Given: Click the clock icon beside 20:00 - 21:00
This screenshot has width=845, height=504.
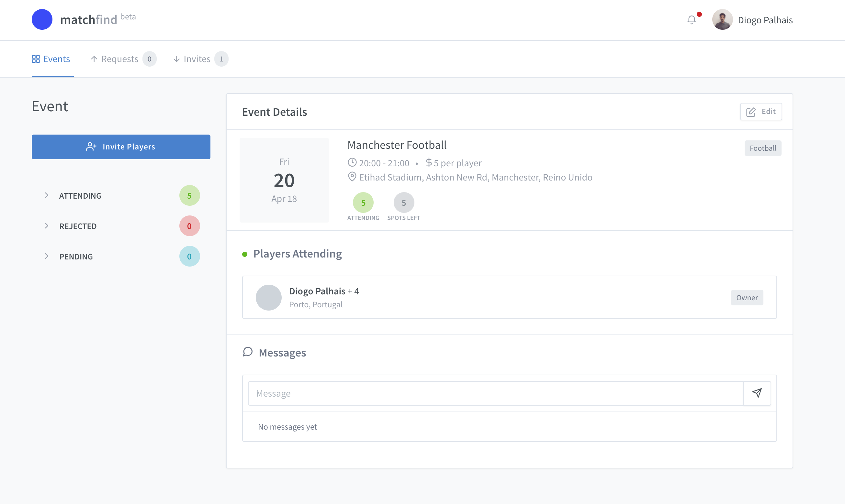Looking at the screenshot, I should 352,163.
